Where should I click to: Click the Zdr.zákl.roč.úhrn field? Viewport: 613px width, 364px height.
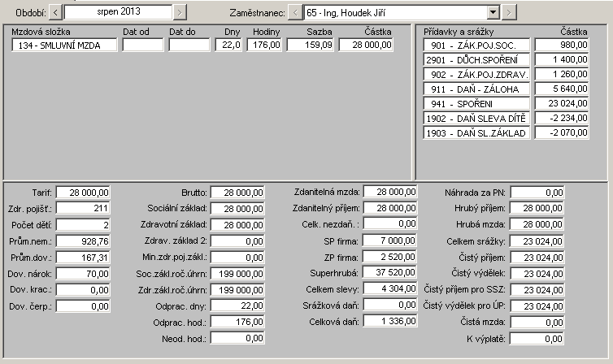tap(237, 290)
